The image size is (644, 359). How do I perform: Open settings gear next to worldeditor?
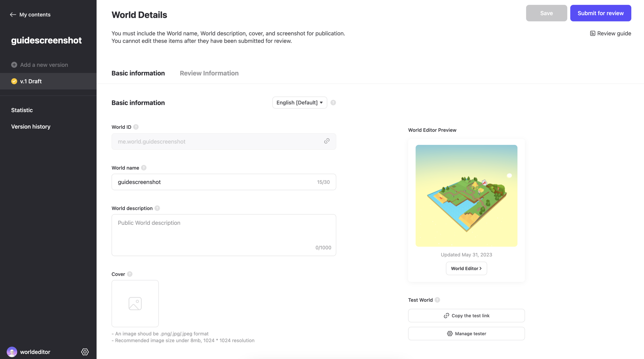click(x=85, y=352)
